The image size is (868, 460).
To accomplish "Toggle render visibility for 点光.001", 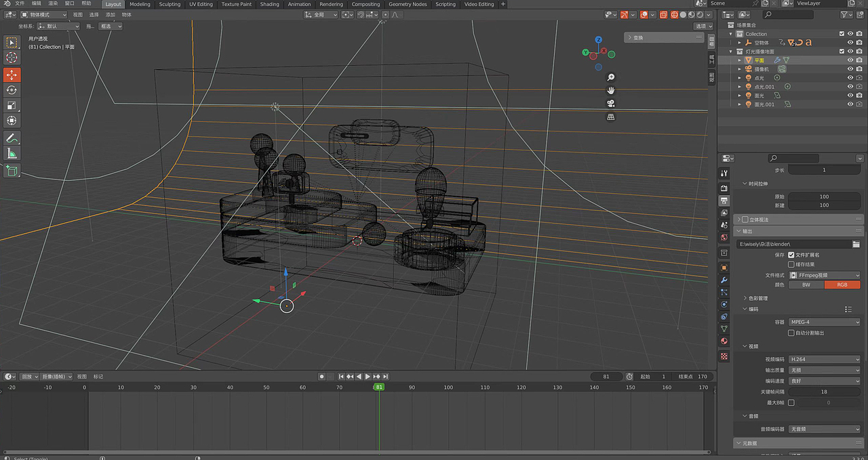I will point(859,87).
